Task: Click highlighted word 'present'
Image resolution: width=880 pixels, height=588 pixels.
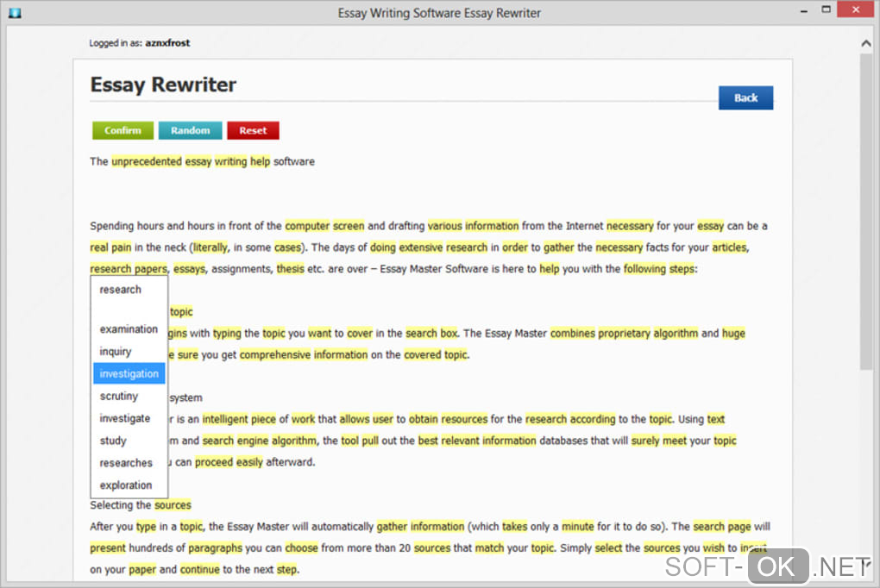Action: (108, 547)
